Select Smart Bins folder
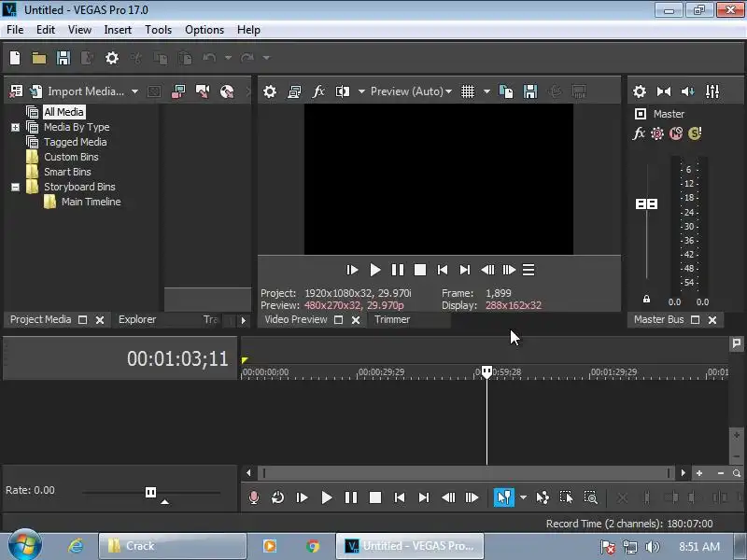The image size is (747, 560). [x=67, y=172]
